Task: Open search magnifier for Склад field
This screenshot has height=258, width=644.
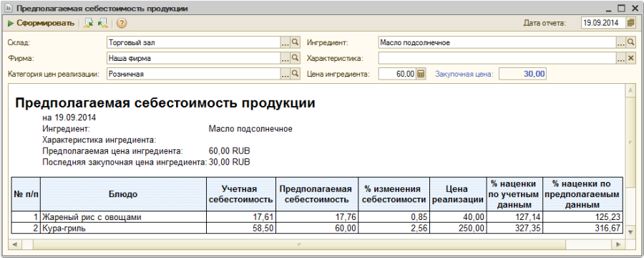Action: click(296, 42)
